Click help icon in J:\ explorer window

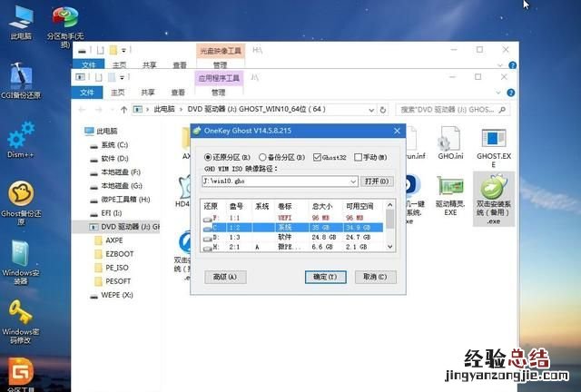pyautogui.click(x=510, y=93)
